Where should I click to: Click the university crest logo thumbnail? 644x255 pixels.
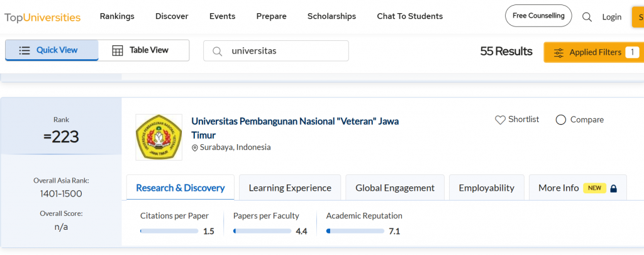click(158, 137)
